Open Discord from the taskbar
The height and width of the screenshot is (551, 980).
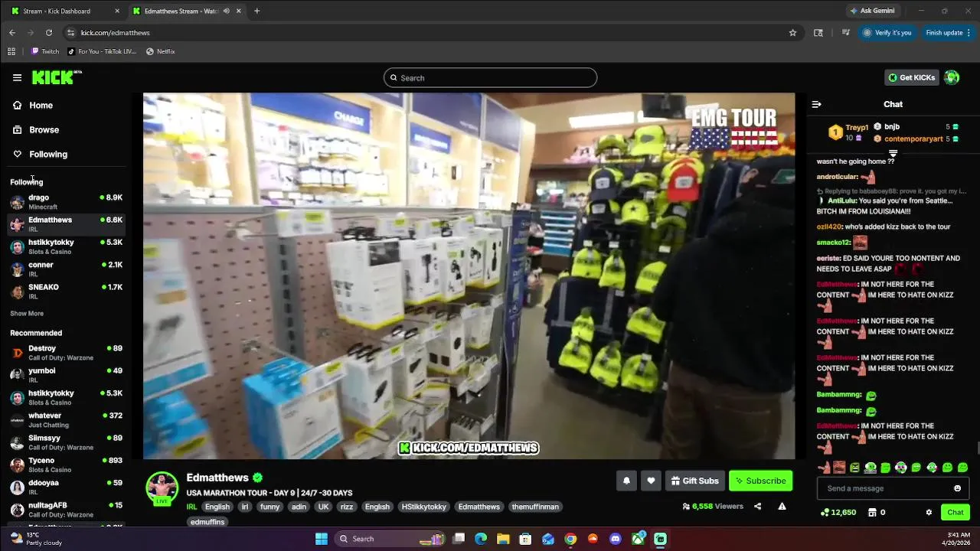point(616,539)
